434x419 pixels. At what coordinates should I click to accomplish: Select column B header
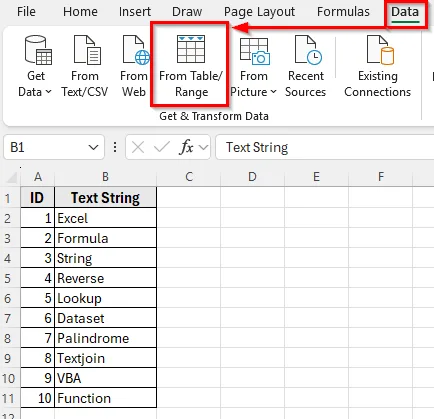click(105, 177)
